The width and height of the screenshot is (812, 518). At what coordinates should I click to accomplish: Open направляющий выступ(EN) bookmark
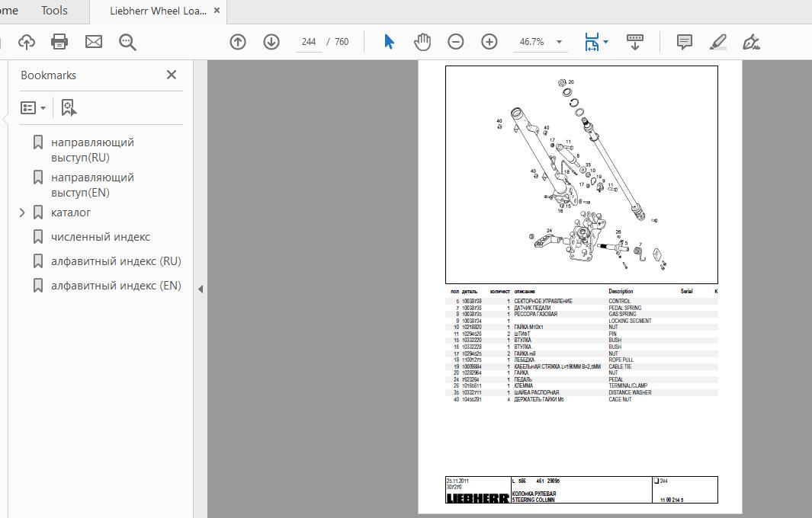click(92, 185)
